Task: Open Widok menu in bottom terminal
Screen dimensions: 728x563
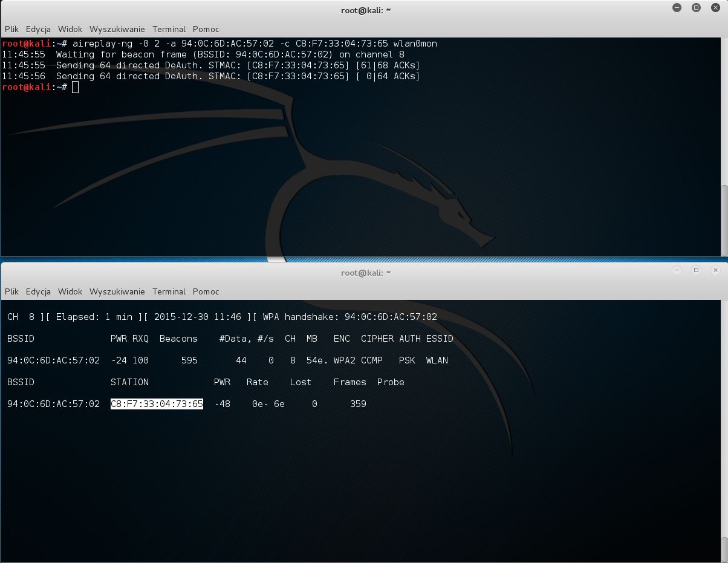Action: click(70, 291)
